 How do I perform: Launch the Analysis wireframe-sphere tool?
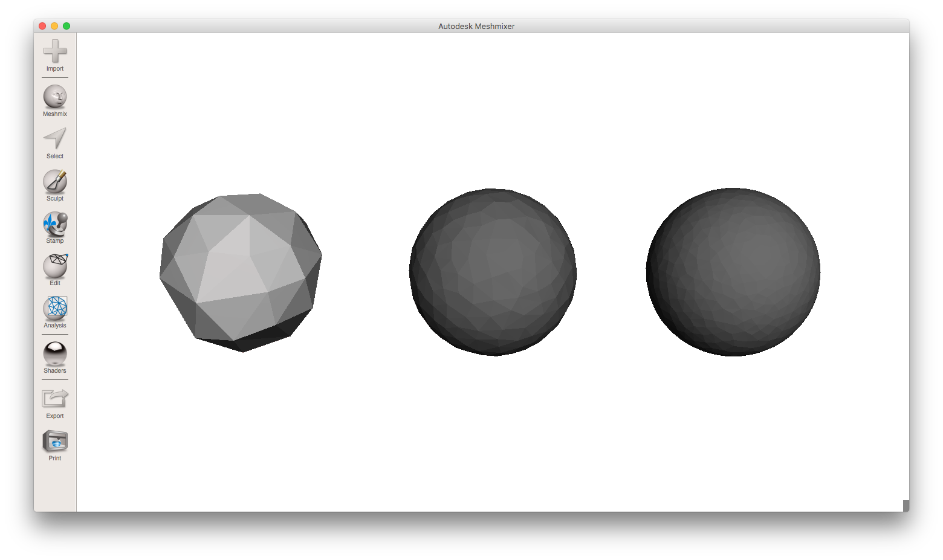[x=55, y=308]
